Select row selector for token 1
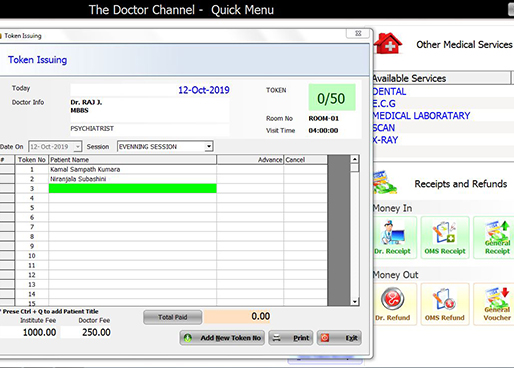 pyautogui.click(x=7, y=169)
